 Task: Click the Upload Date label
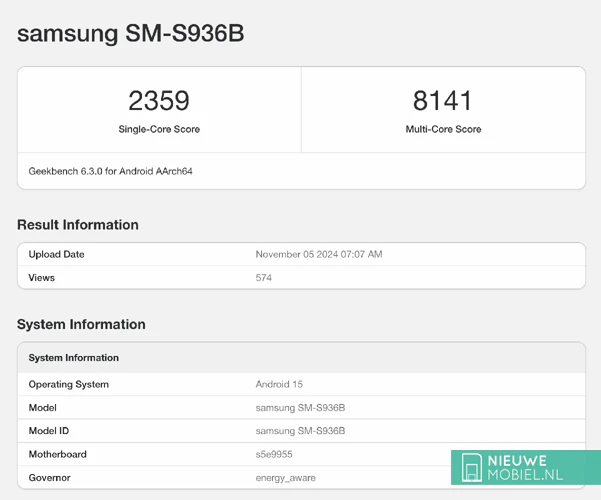tap(56, 254)
